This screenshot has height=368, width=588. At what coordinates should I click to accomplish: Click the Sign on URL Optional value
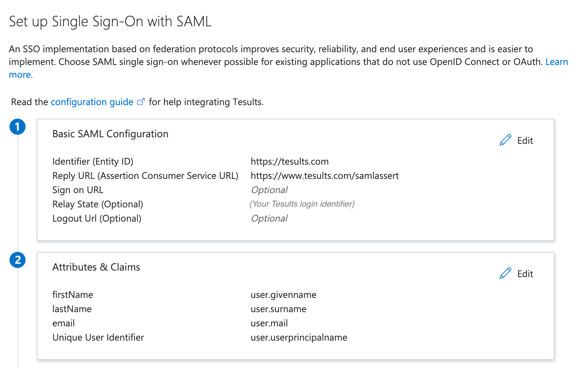click(269, 190)
